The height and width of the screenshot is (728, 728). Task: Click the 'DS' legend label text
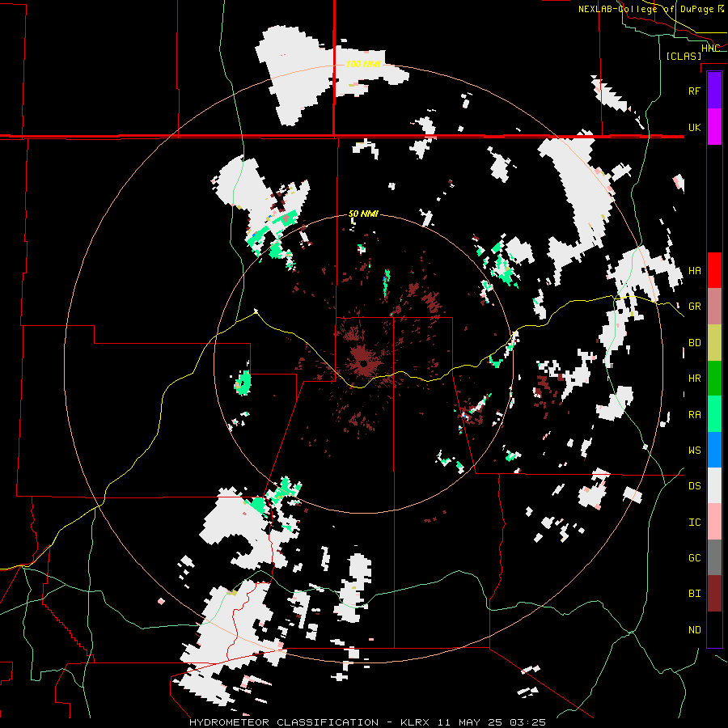pyautogui.click(x=694, y=486)
